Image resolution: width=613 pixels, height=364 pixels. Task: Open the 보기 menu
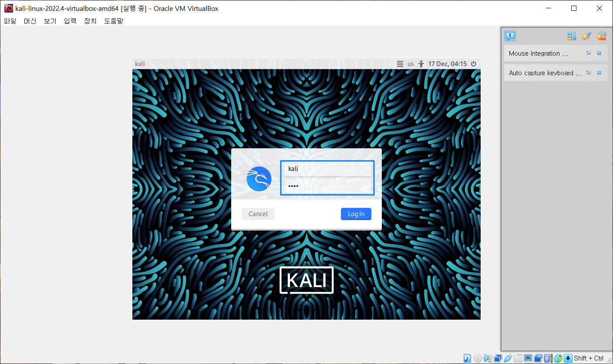[x=50, y=20]
